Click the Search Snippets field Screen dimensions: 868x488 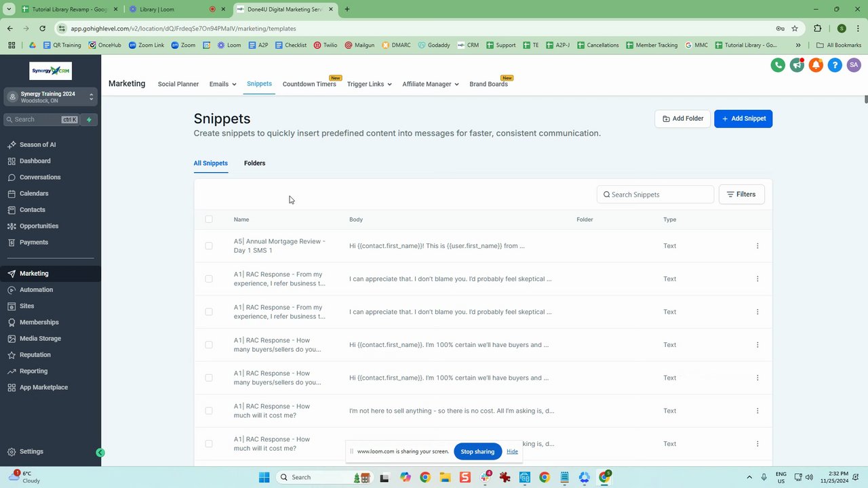pos(656,195)
